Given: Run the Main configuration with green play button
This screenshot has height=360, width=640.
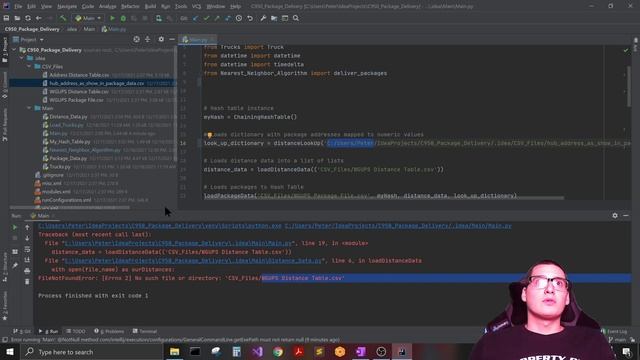Looking at the screenshot, I should coord(112,18).
